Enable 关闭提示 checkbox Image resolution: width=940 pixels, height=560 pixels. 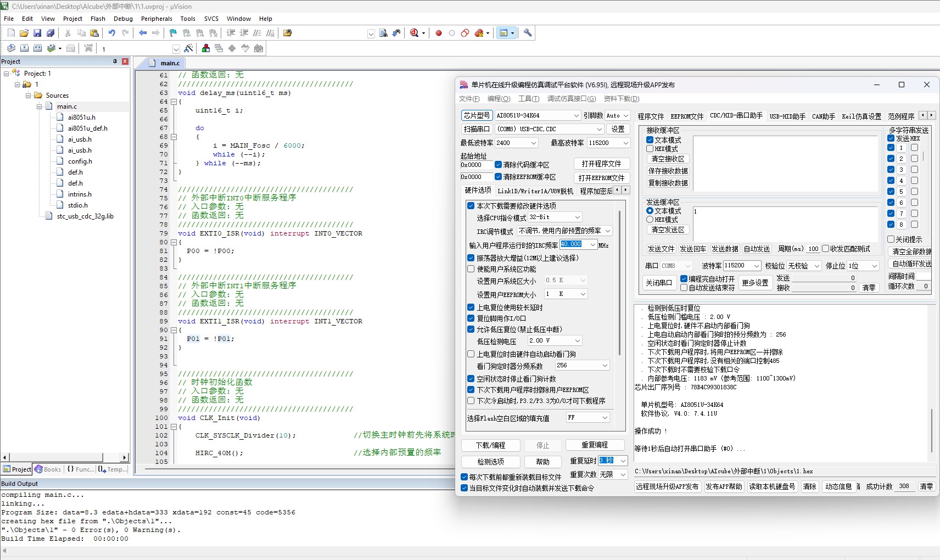pyautogui.click(x=891, y=239)
